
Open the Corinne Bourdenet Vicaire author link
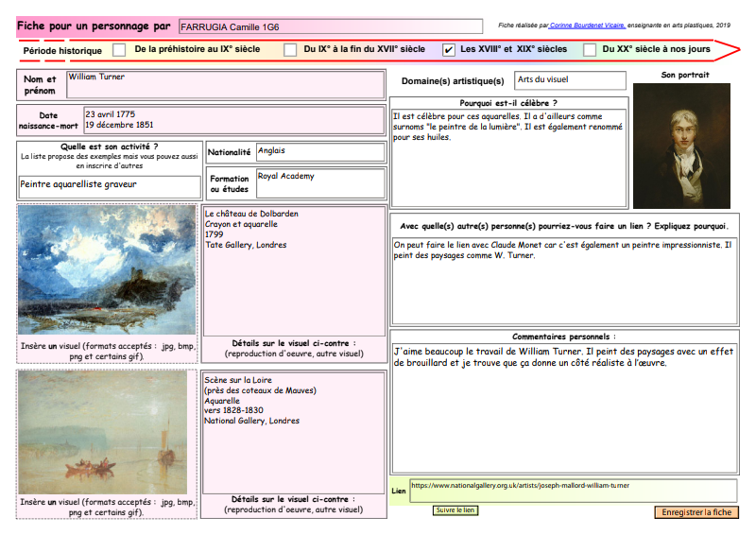point(586,26)
